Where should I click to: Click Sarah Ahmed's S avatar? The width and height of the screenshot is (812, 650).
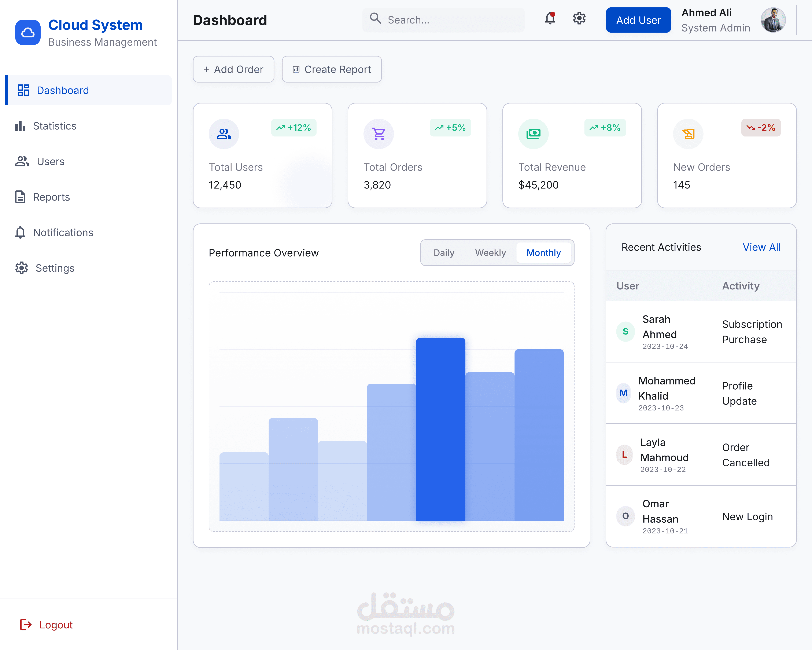(625, 332)
